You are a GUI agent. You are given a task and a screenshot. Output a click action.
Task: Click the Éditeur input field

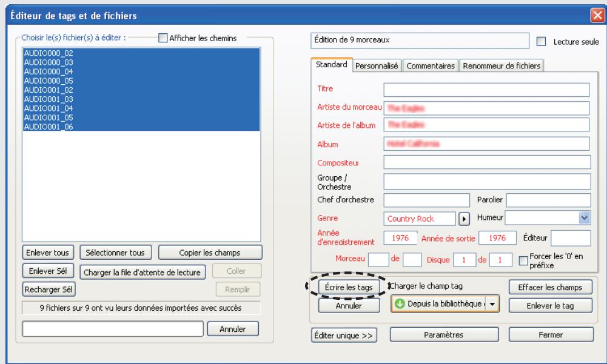[571, 238]
